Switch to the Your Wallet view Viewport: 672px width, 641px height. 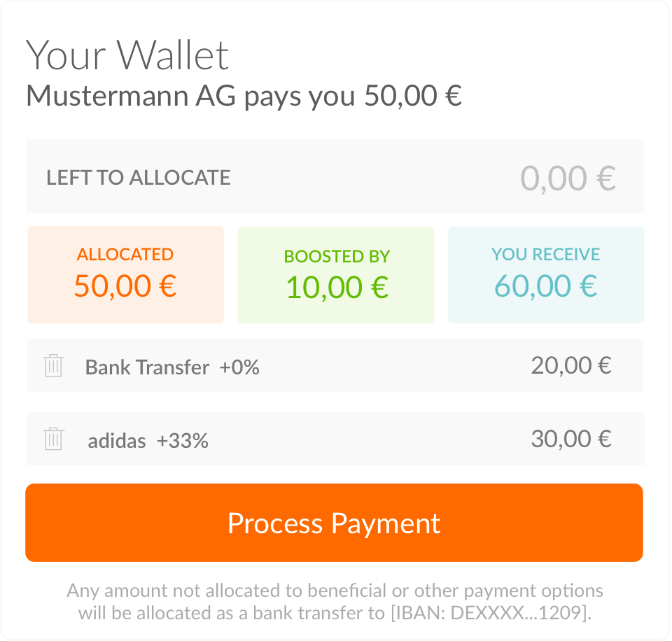tap(127, 55)
